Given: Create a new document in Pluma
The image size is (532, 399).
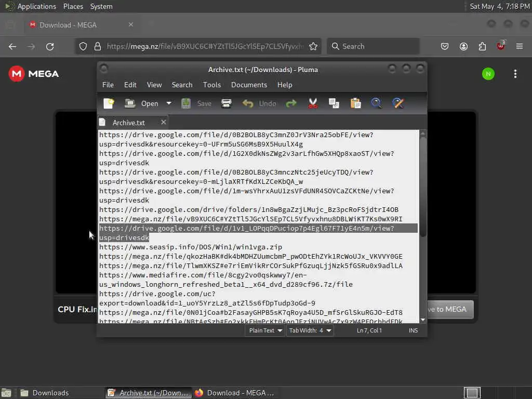Looking at the screenshot, I should 109,103.
